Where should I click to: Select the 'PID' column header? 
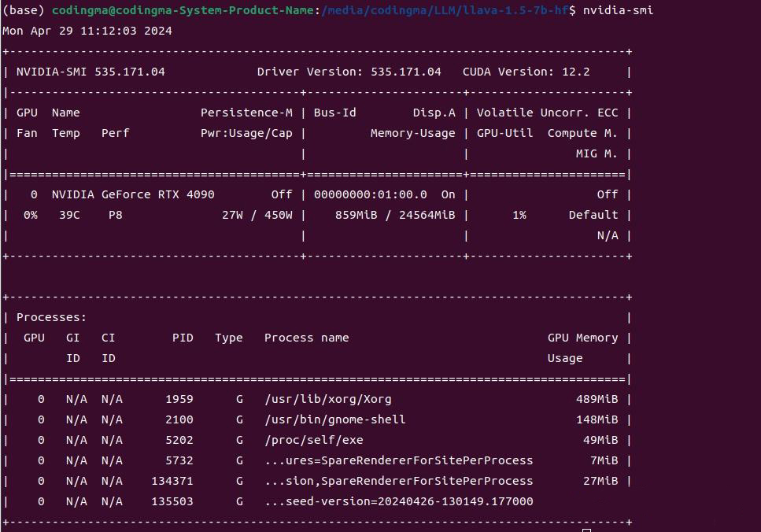click(x=183, y=338)
